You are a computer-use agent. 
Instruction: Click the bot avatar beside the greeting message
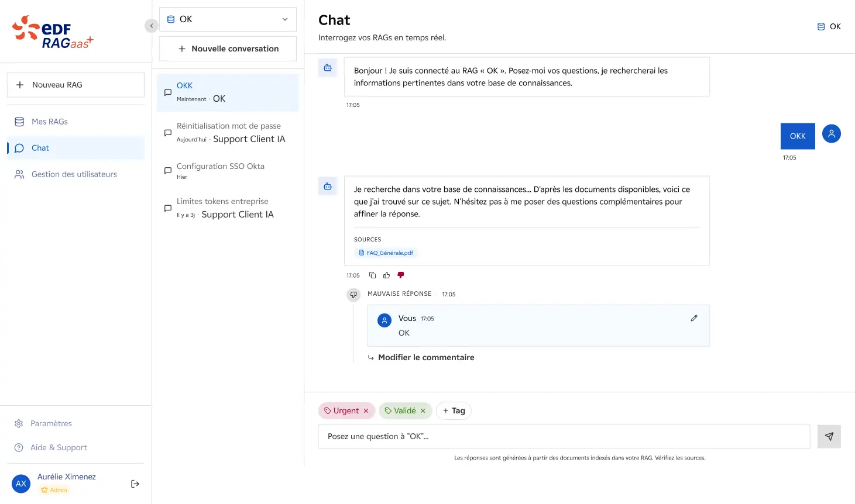[328, 68]
